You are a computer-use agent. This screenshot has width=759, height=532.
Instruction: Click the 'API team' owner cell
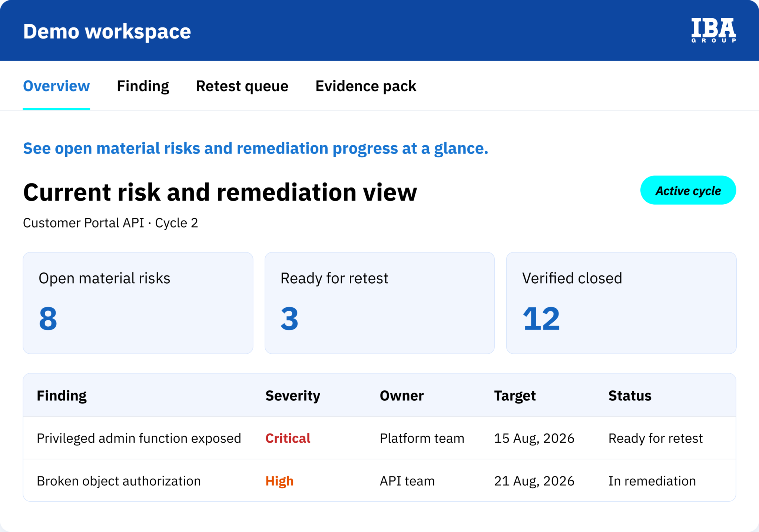click(x=407, y=481)
